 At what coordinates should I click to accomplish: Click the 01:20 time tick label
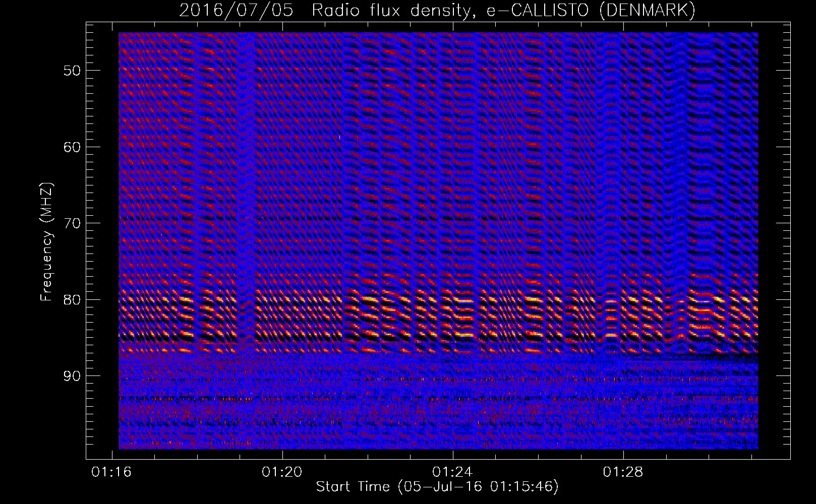coord(282,472)
